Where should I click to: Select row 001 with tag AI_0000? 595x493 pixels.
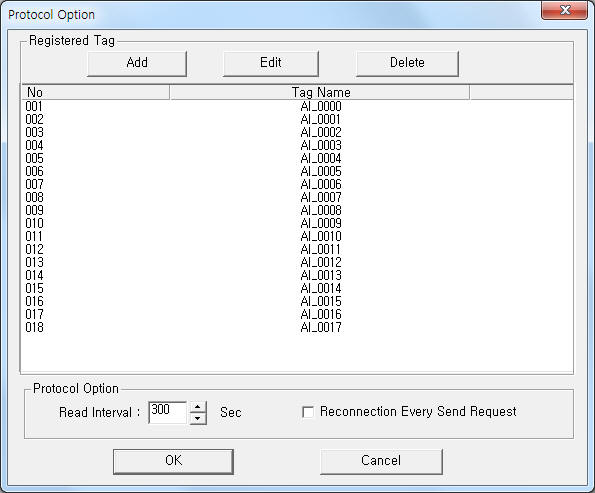tap(297, 106)
